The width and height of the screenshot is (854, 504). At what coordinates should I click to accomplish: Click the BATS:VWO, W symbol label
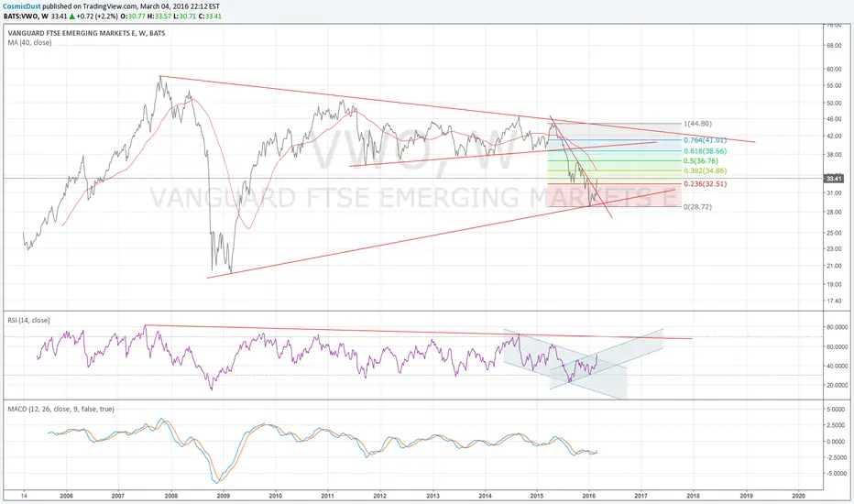coord(27,16)
